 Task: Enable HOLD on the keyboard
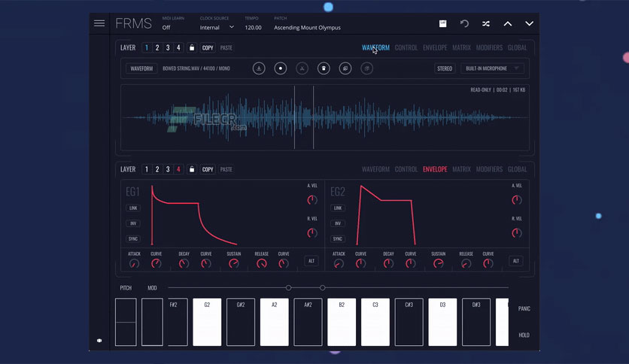tap(524, 335)
